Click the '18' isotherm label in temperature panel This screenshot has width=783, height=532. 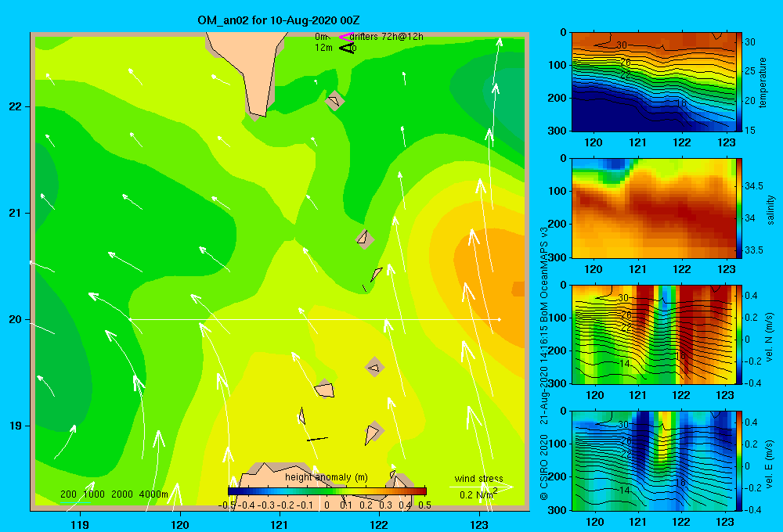(681, 103)
